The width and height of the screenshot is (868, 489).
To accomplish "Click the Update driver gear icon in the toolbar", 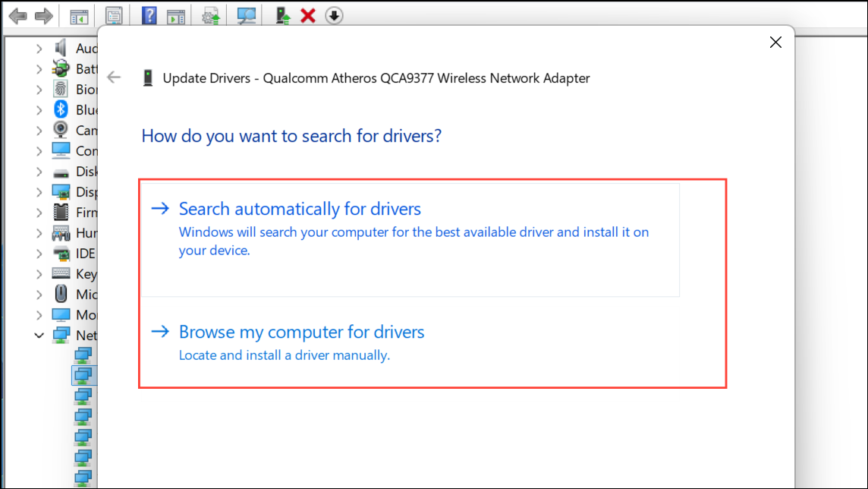I will point(210,15).
